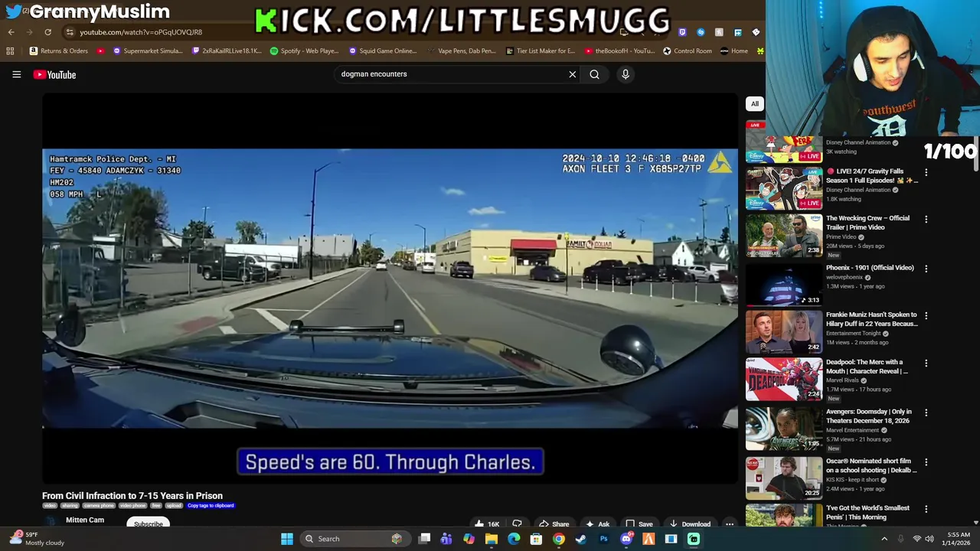The height and width of the screenshot is (551, 980).
Task: Subscribe to the Mitten Cam channel
Action: [149, 523]
